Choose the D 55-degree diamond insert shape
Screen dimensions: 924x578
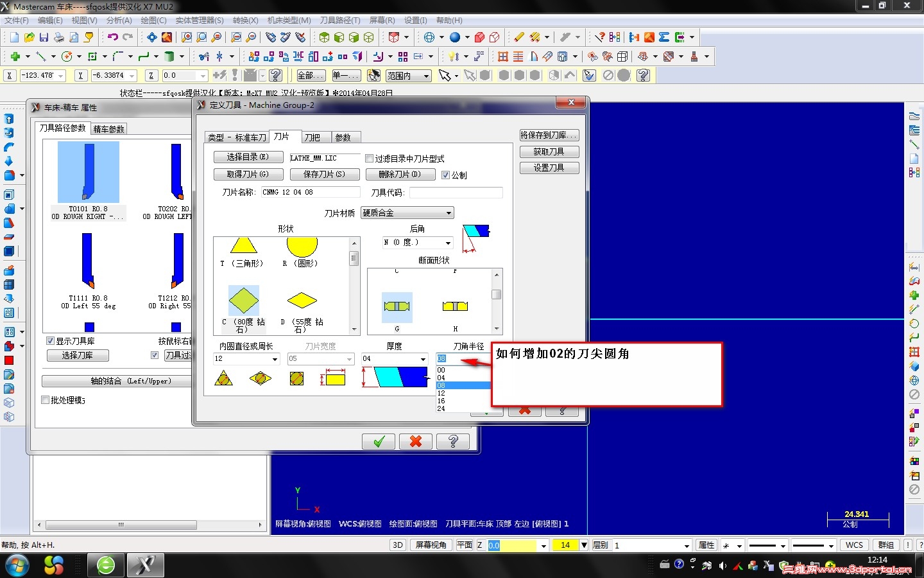(302, 310)
